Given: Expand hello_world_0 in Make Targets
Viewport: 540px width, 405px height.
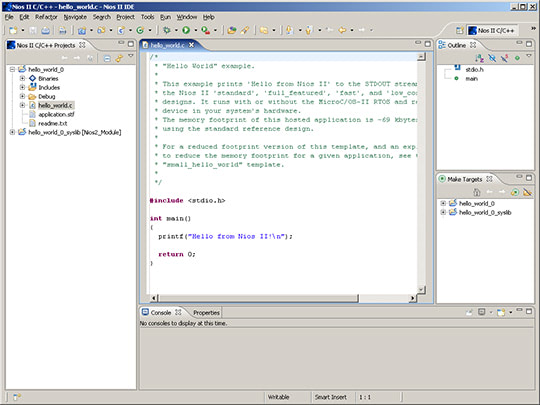Looking at the screenshot, I should click(443, 203).
